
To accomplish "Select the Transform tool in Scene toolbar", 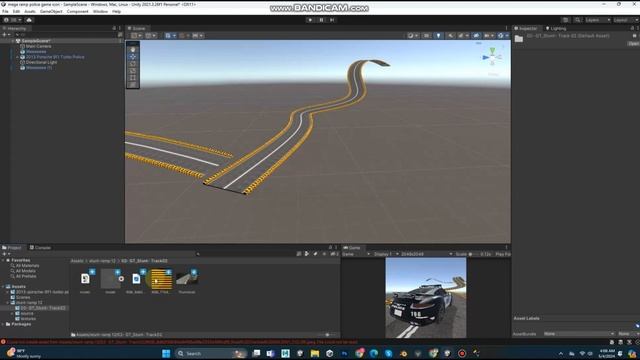I will [133, 84].
